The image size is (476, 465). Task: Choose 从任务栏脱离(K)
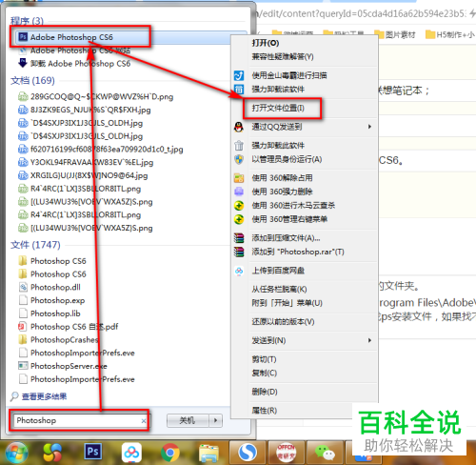click(x=279, y=290)
